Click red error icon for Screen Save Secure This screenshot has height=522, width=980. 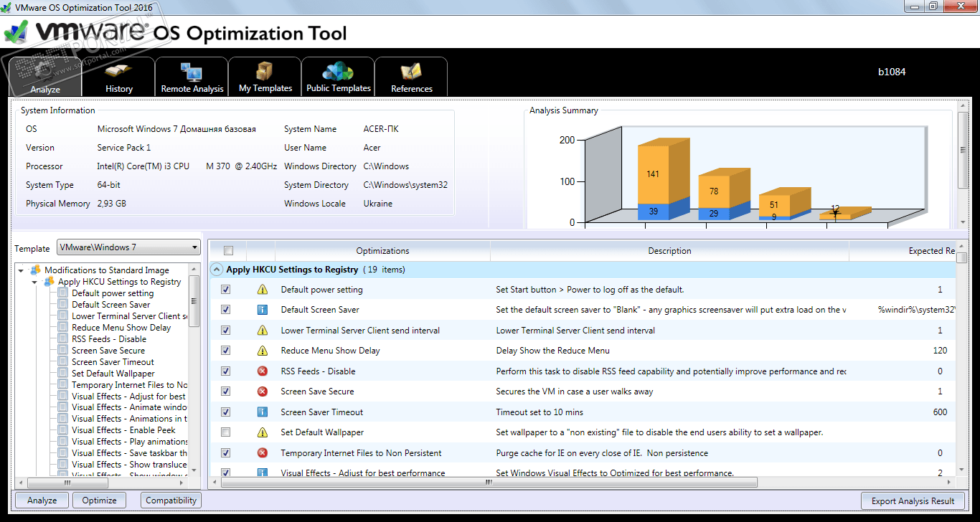tap(263, 391)
